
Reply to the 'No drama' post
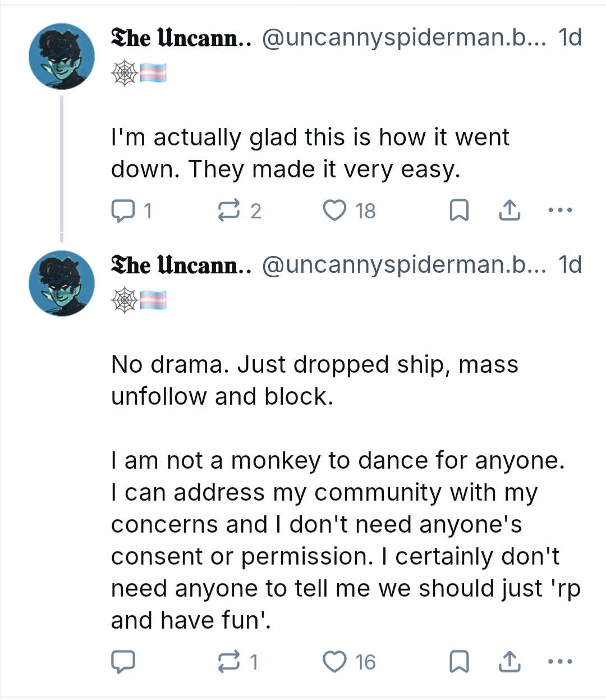pos(123,662)
